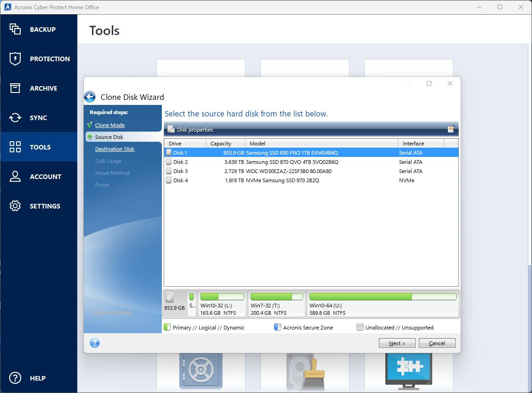Open the Archive section
Image resolution: width=532 pixels, height=393 pixels.
click(39, 88)
